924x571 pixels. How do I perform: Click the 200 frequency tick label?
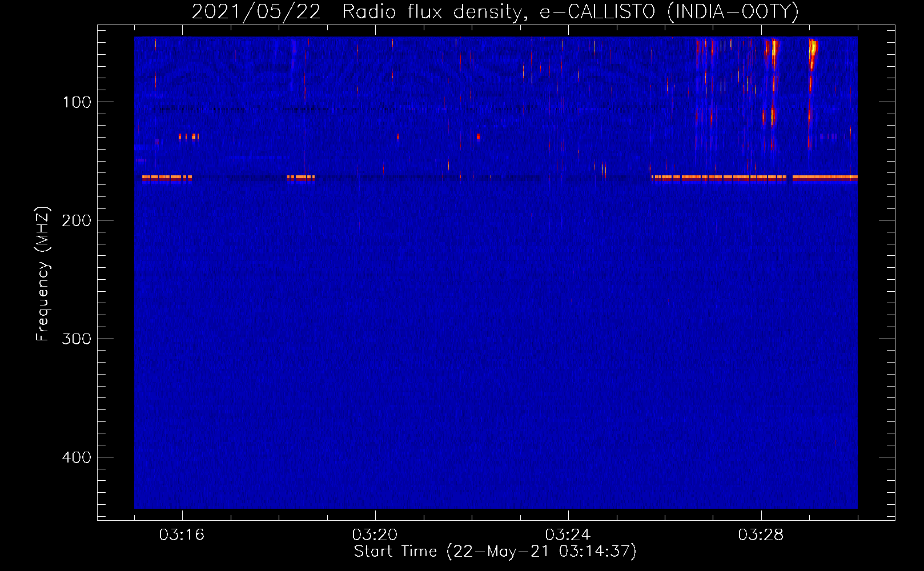(77, 220)
